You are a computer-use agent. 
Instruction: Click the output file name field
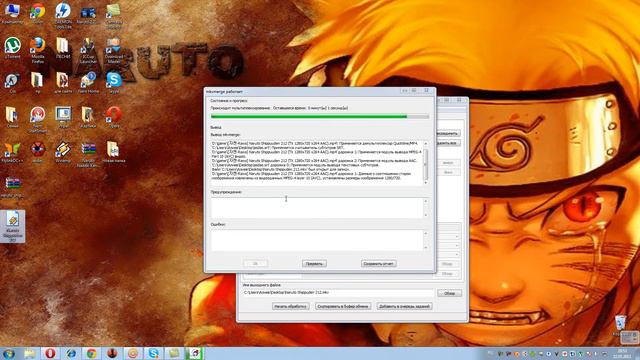[x=338, y=293]
